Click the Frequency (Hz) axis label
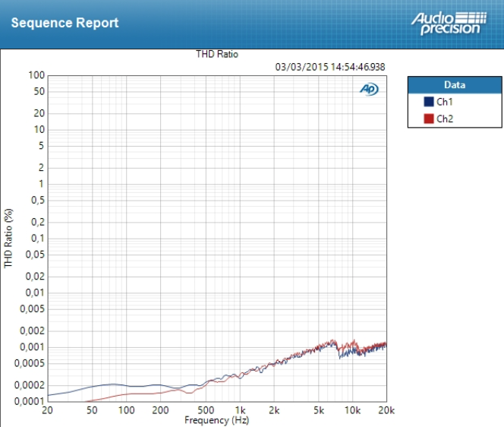Viewport: 504px width, 427px height. [216, 420]
